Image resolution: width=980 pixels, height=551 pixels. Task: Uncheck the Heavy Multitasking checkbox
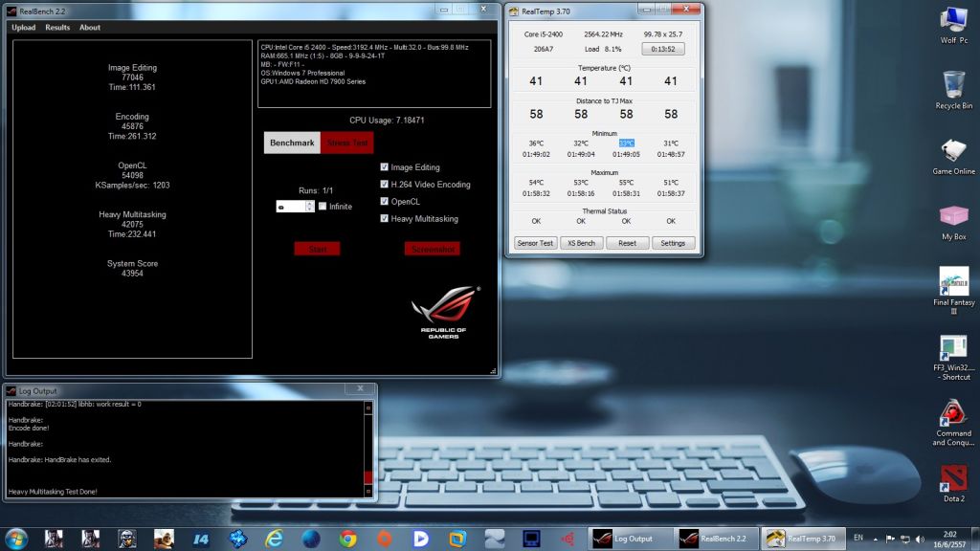[385, 219]
